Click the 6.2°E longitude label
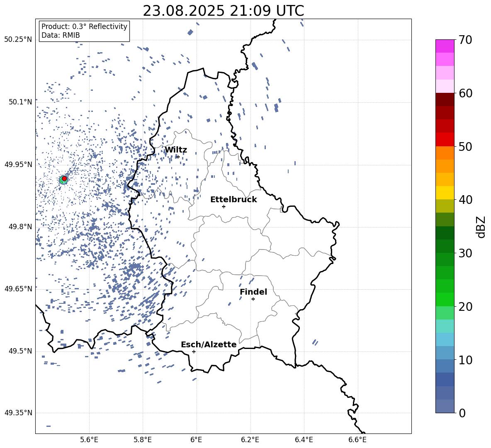Image resolution: width=491 pixels, height=448 pixels. point(250,440)
